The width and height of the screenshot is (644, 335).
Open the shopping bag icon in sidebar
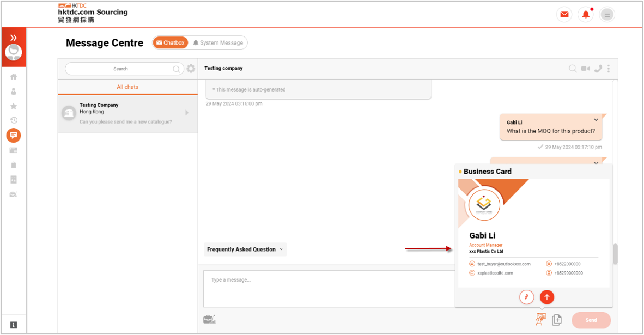(14, 165)
